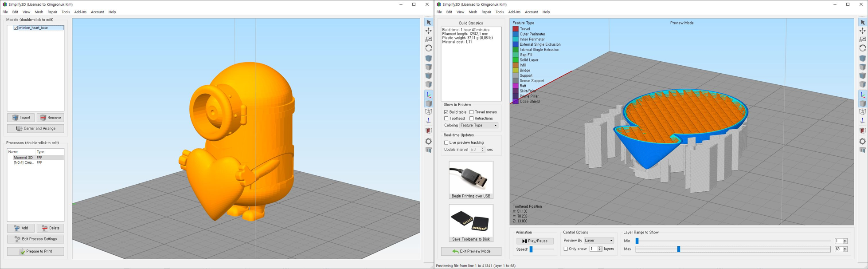Click the animation Speed slider handle
Image resolution: width=868 pixels, height=269 pixels.
click(531, 249)
